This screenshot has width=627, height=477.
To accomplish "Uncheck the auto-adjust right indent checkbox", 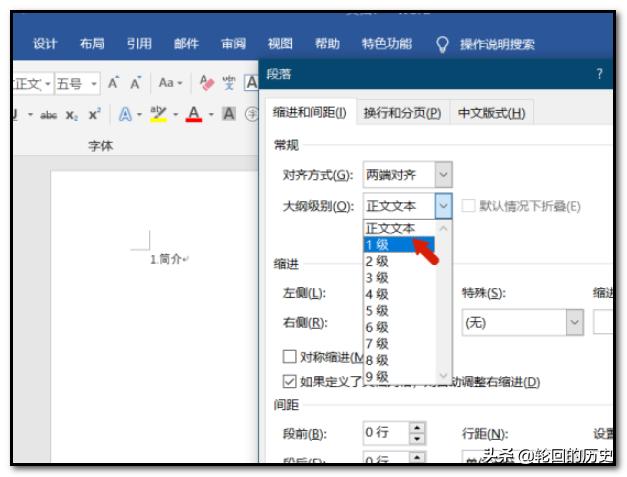I will (290, 381).
